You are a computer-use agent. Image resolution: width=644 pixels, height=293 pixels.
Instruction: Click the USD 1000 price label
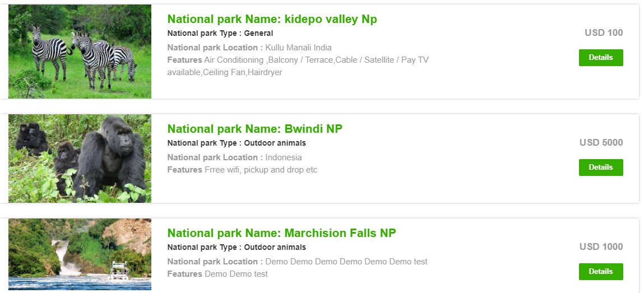(x=601, y=247)
